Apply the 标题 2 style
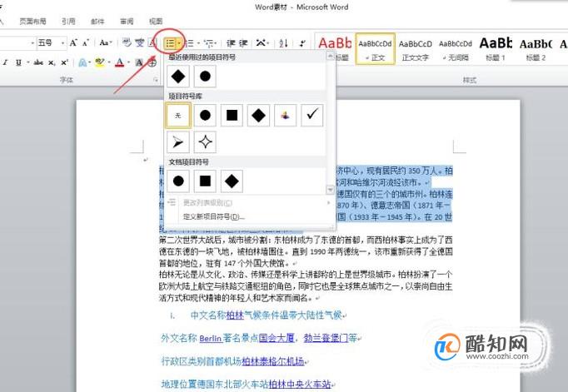The width and height of the screenshot is (568, 392). (x=536, y=49)
